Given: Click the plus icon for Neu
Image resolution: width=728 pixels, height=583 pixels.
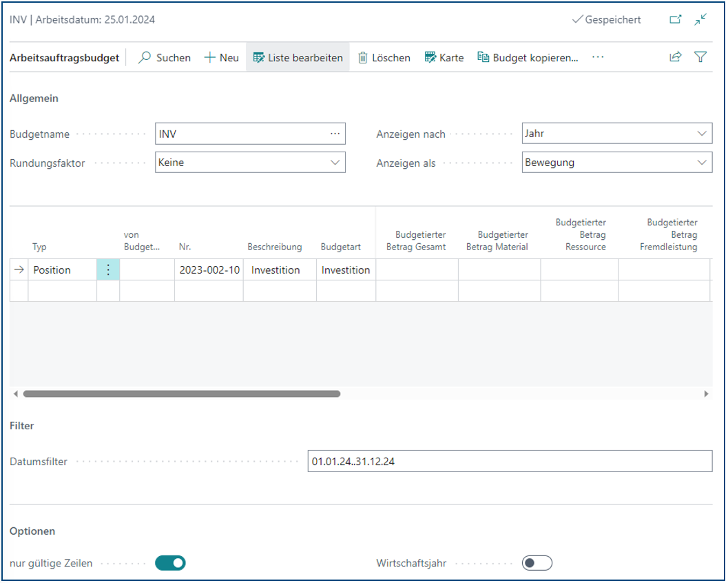Looking at the screenshot, I should coord(210,58).
